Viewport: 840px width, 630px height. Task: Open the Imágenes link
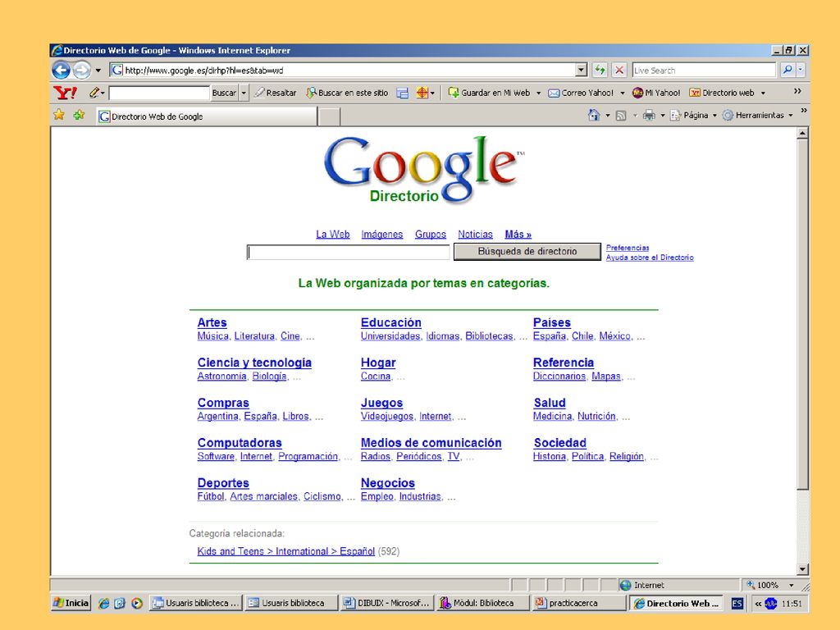[382, 234]
